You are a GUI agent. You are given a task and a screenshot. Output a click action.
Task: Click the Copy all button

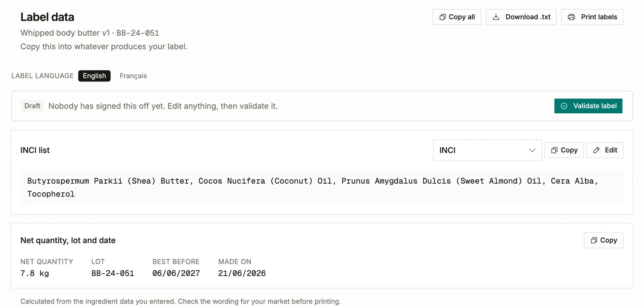click(457, 17)
